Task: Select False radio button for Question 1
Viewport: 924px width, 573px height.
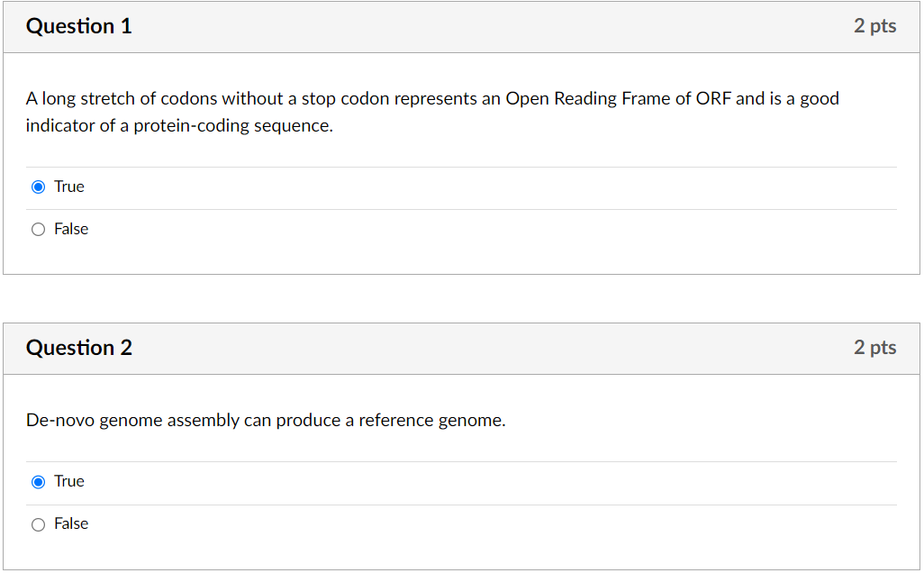Action: 38,230
